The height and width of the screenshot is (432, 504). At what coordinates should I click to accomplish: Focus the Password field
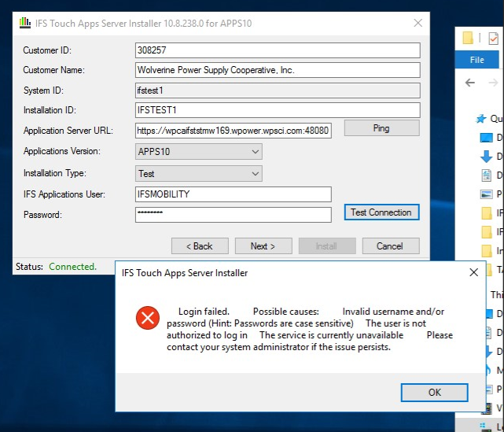(x=234, y=215)
